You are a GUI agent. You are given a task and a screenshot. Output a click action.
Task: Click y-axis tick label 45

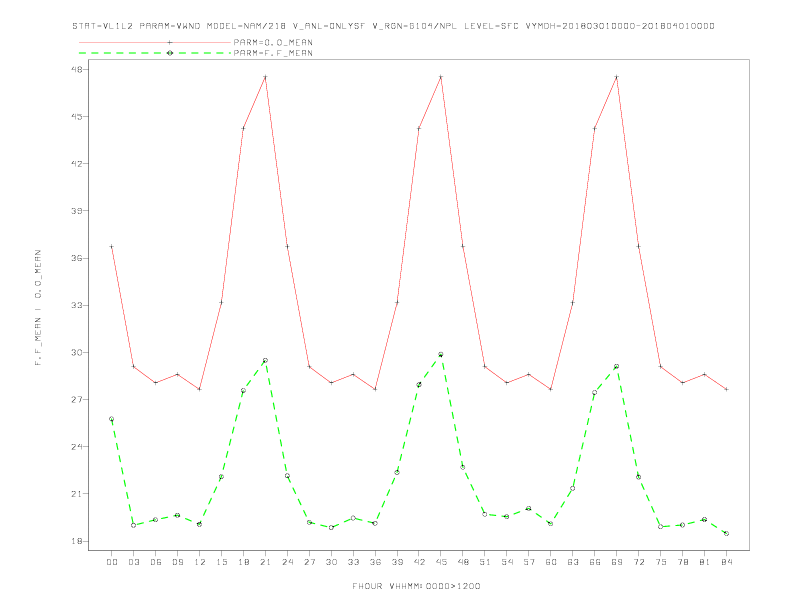point(77,116)
